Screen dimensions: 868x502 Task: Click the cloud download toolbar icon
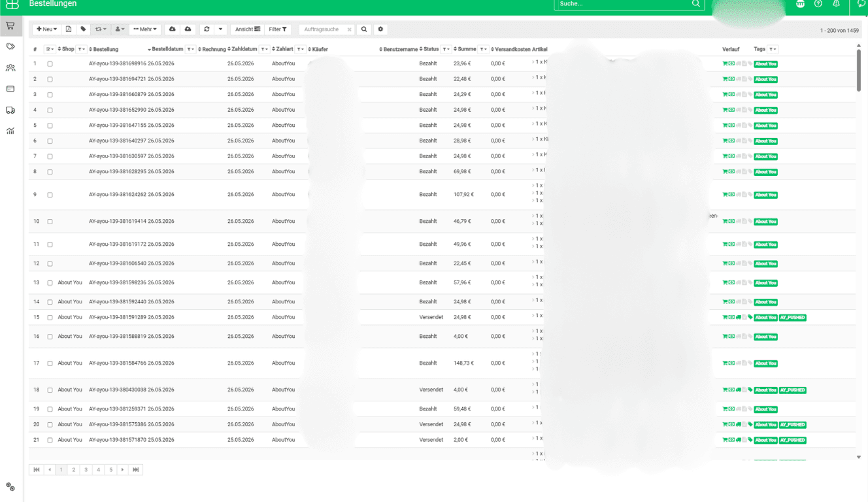[x=173, y=29]
